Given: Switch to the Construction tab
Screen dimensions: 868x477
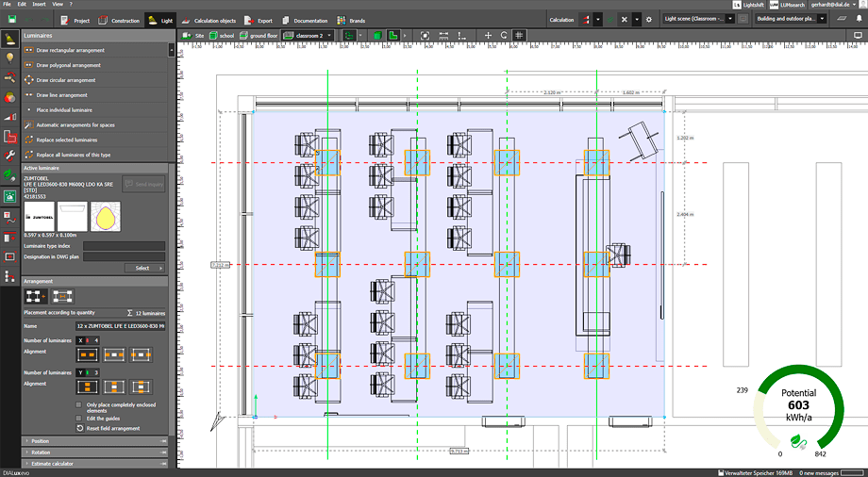Looking at the screenshot, I should [x=120, y=20].
